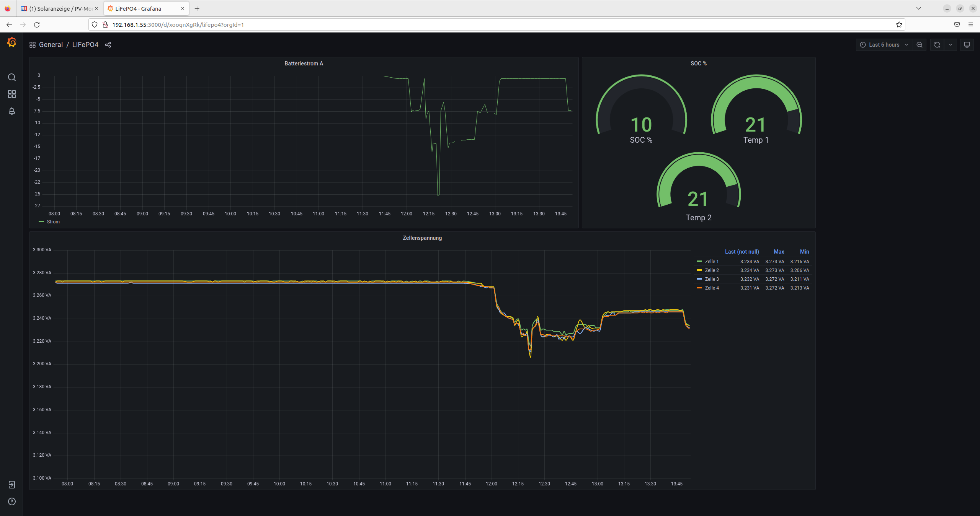Open Dashboards menu in sidebar
The image size is (980, 516).
coord(11,94)
